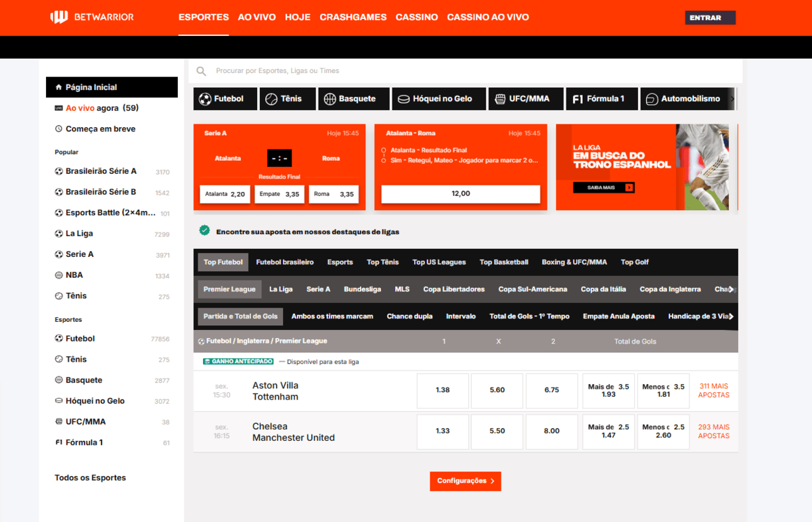The width and height of the screenshot is (812, 522).
Task: Click the ball icon beside La Liga sidebar
Action: point(59,233)
